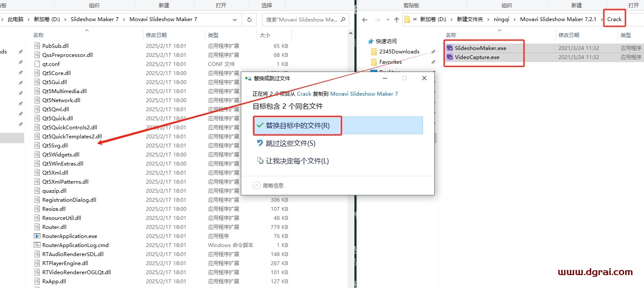Show hidden breadcrumb levels via « in right window
Viewport: 644px width, 288px height.
pyautogui.click(x=415, y=19)
